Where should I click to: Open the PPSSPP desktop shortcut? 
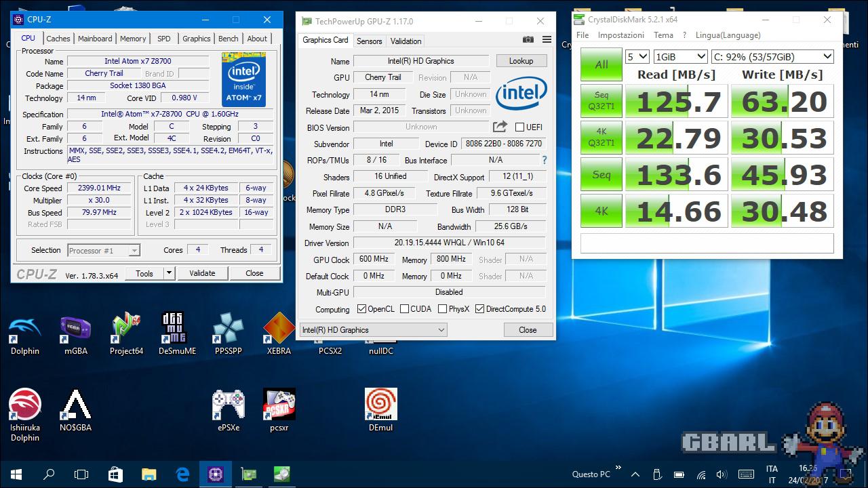tap(228, 333)
